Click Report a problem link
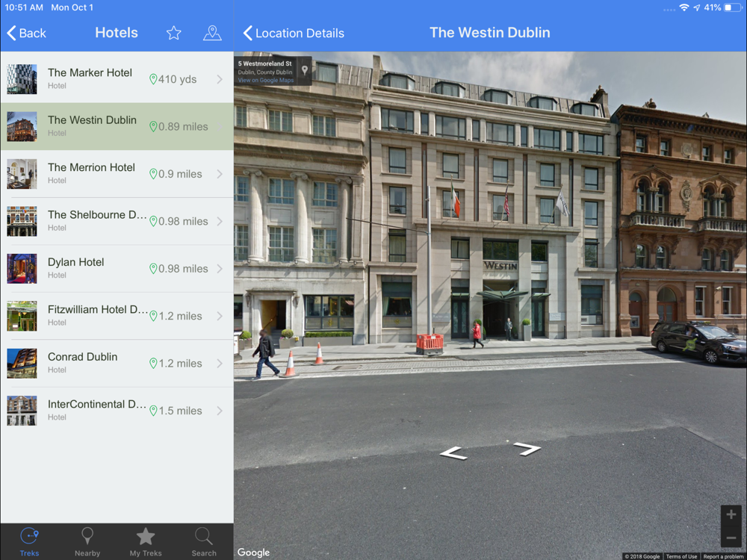Viewport: 747px width, 560px height. (x=722, y=556)
